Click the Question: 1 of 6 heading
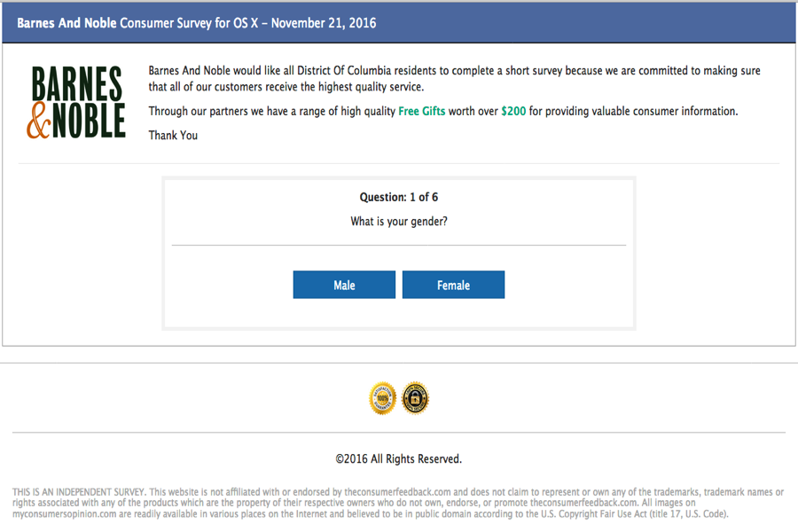 (x=398, y=197)
